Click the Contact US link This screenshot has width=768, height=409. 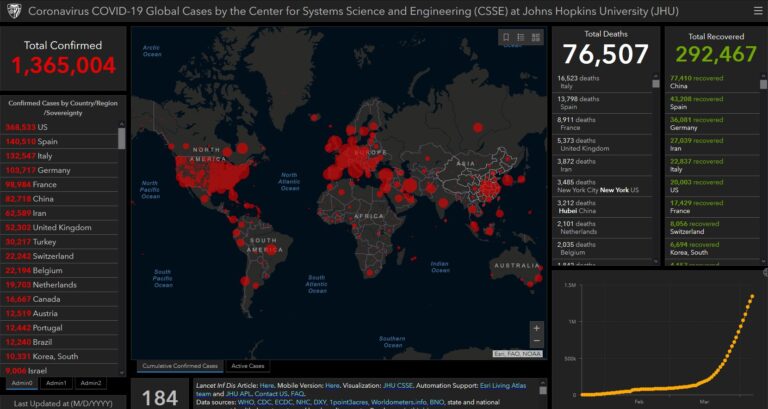point(271,394)
